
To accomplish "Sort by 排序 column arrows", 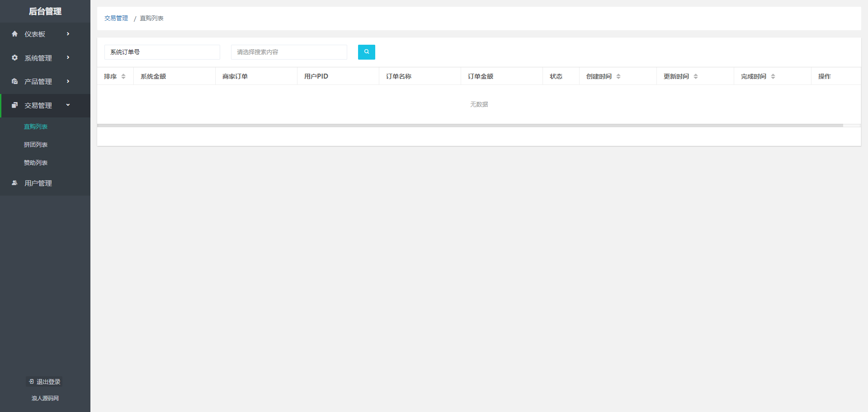I will (x=123, y=76).
